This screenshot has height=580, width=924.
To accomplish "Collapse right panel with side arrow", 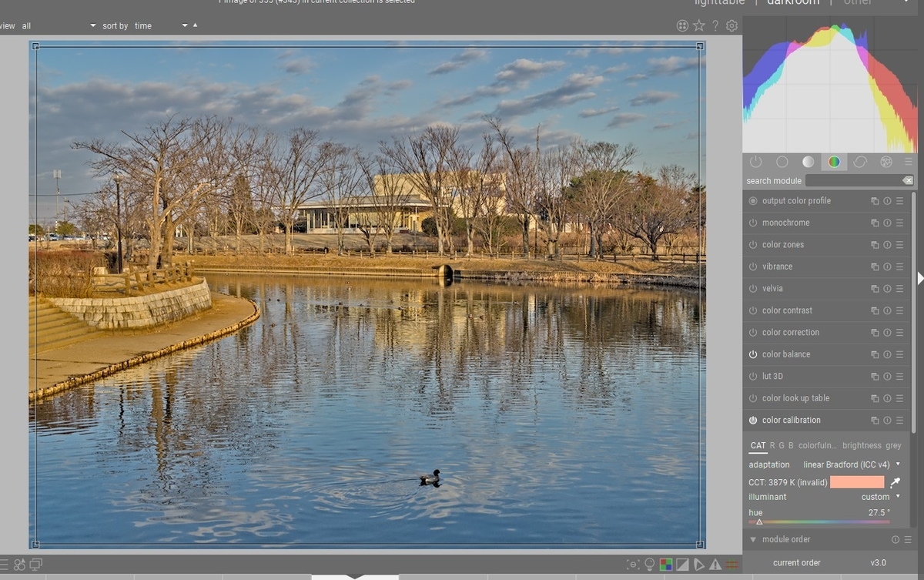I will pos(920,278).
